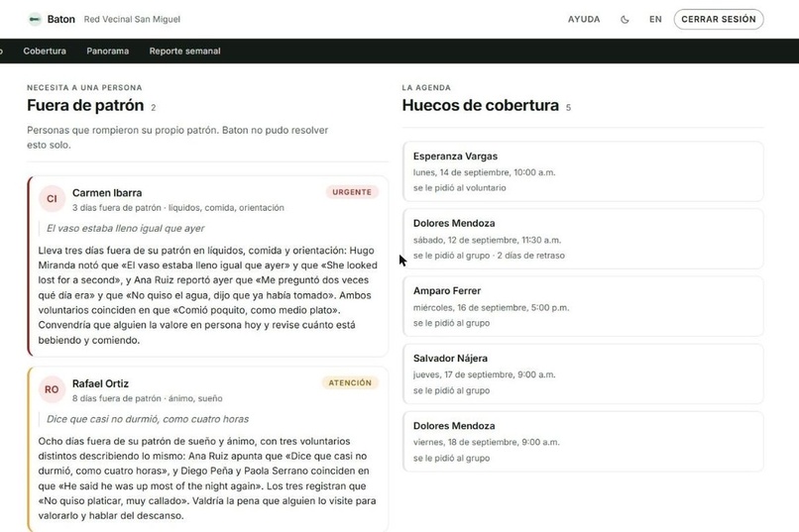Open Dolores Mendoza card for viernes 18
The height and width of the screenshot is (532, 799).
[x=583, y=442]
